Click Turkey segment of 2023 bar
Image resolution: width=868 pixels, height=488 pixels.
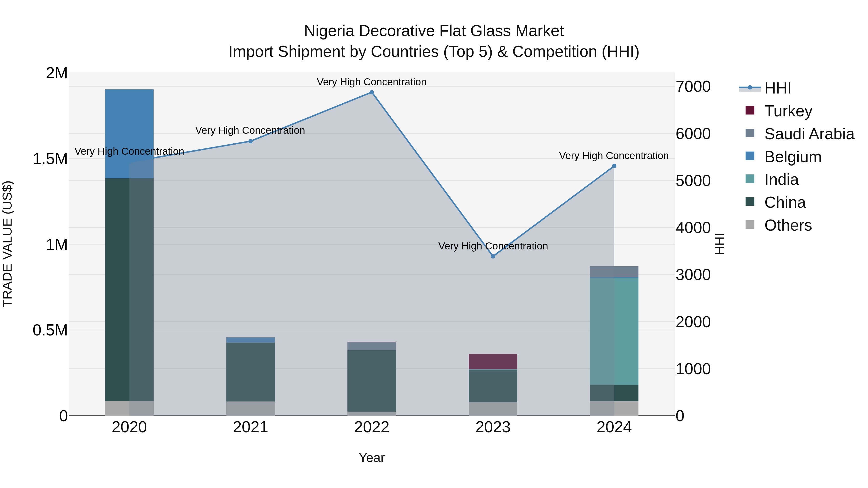[493, 361]
